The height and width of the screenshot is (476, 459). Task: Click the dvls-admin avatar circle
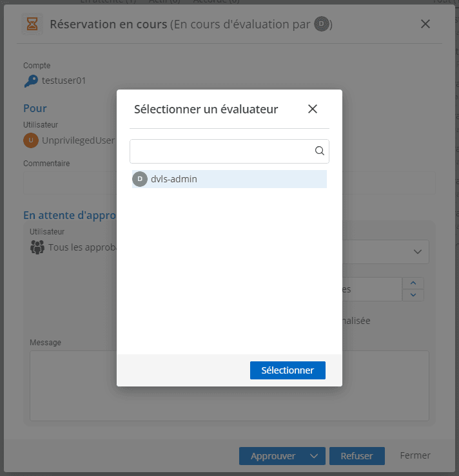[x=140, y=179]
